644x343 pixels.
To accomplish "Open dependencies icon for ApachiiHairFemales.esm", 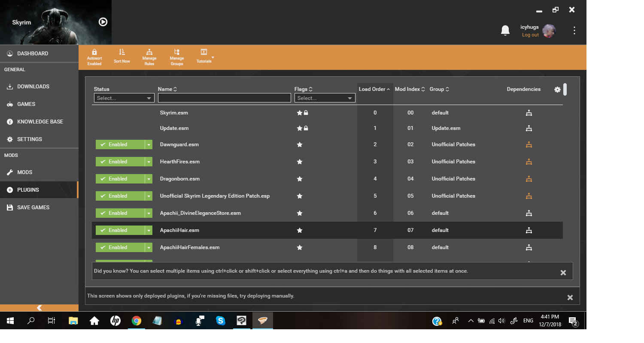I will pyautogui.click(x=529, y=247).
